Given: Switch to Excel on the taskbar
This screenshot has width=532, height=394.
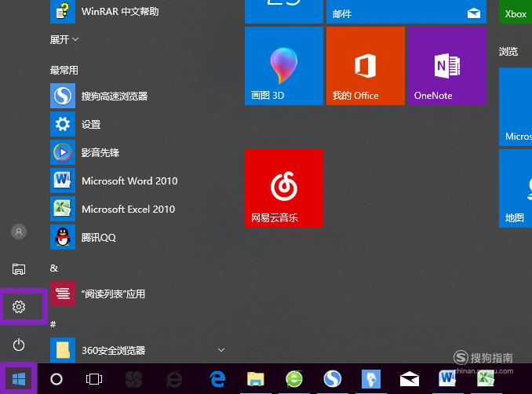Looking at the screenshot, I should (x=486, y=379).
